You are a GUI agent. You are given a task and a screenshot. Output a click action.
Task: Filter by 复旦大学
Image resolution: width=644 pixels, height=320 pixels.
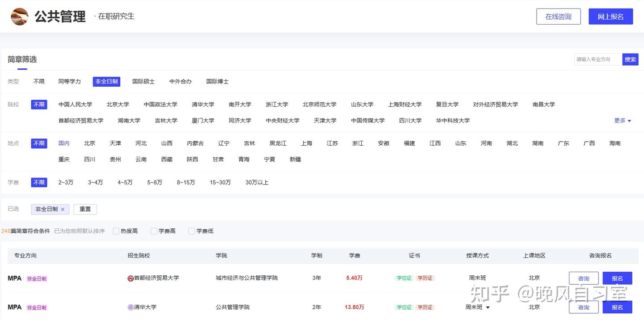pyautogui.click(x=447, y=105)
